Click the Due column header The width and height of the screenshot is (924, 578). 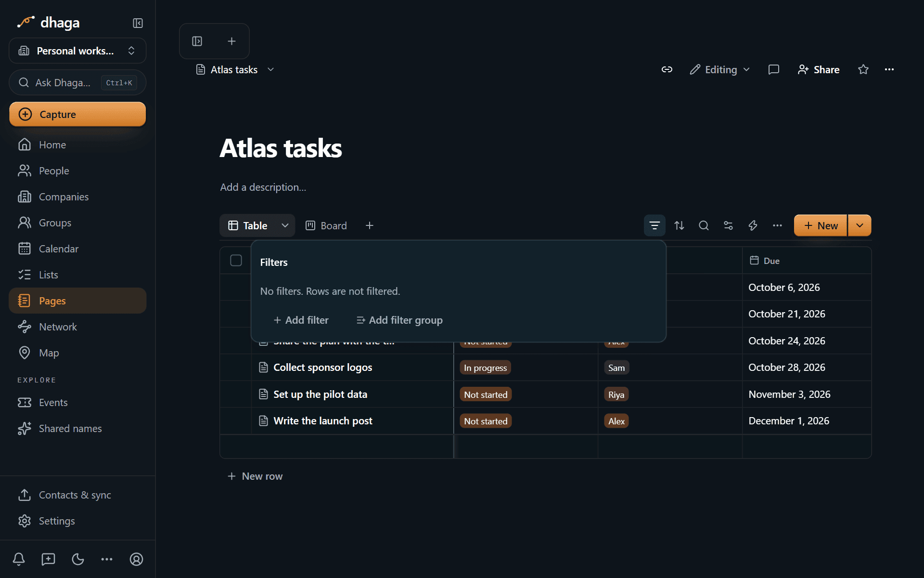point(807,261)
